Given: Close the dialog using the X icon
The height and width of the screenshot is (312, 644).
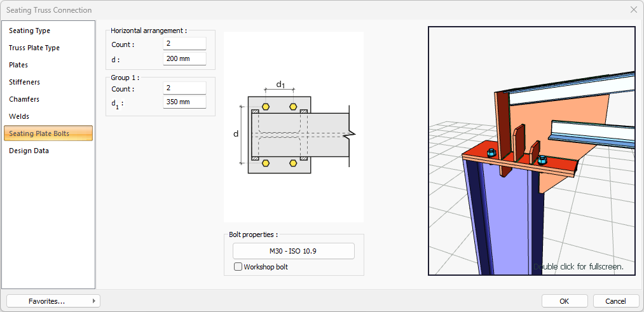Looking at the screenshot, I should pyautogui.click(x=633, y=10).
